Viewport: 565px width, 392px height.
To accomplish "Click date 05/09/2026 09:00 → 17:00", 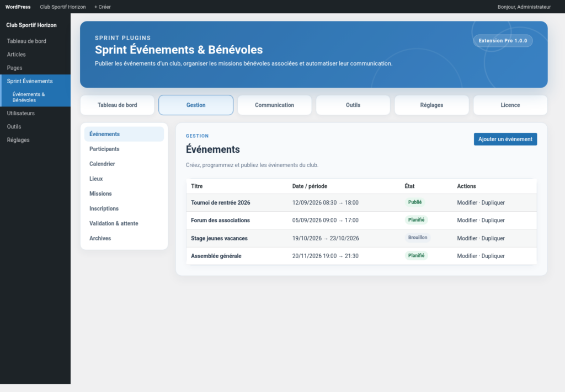I will coord(326,221).
